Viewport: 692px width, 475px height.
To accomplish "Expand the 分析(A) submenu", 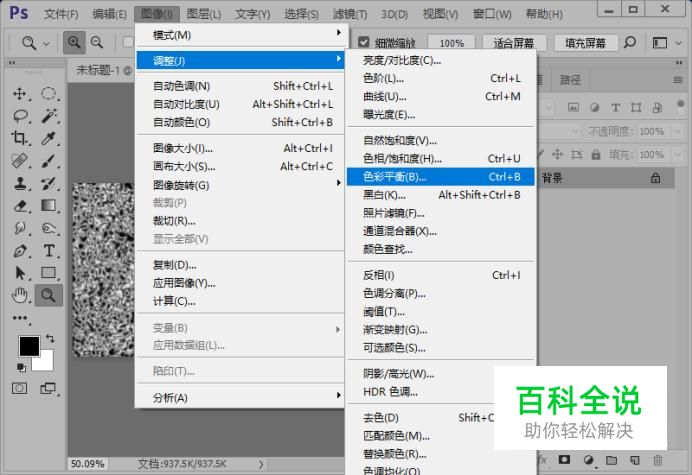I will click(241, 398).
